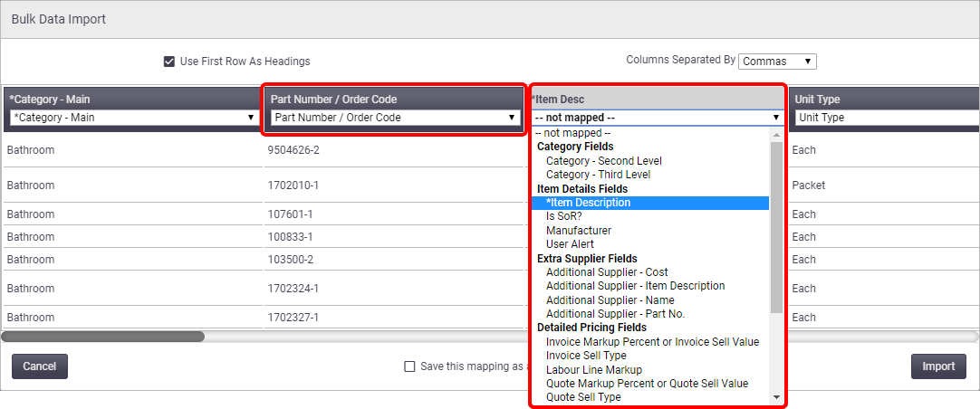The height and width of the screenshot is (409, 980).
Task: Click part number 1702324-1 cell
Action: [392, 289]
